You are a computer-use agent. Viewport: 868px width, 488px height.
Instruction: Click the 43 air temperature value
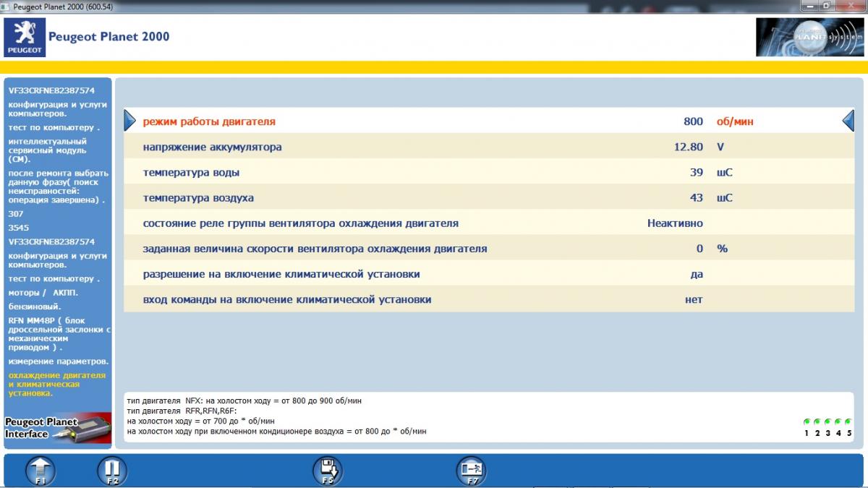[697, 197]
